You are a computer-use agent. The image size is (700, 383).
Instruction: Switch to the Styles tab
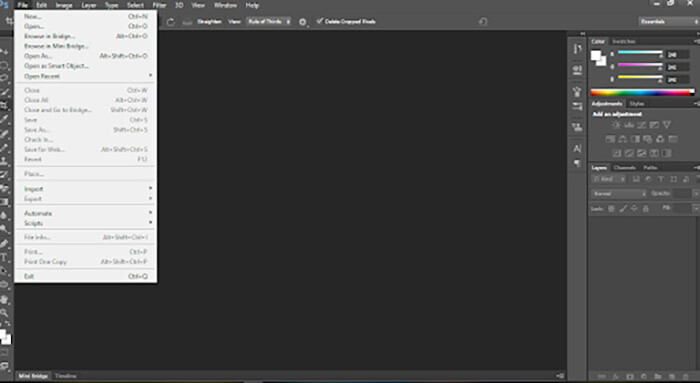pyautogui.click(x=637, y=104)
